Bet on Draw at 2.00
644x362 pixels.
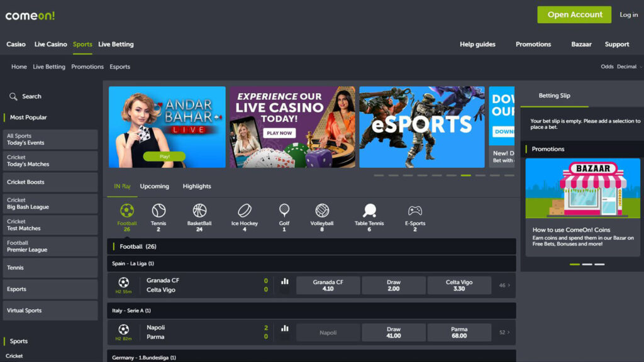pyautogui.click(x=394, y=285)
